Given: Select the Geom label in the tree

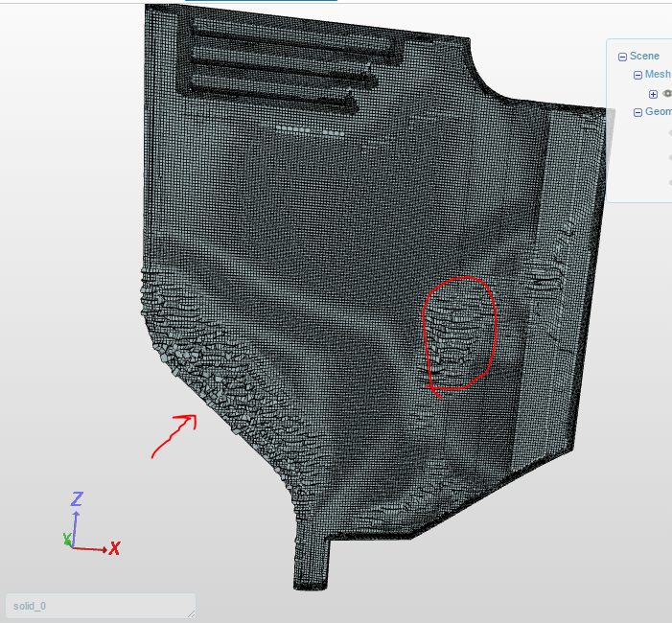Looking at the screenshot, I should (659, 111).
